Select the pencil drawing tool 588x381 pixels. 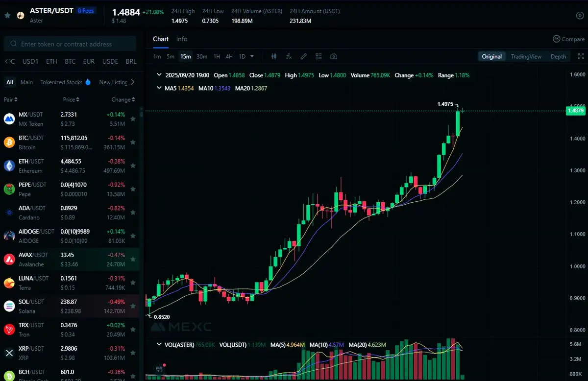coord(304,56)
